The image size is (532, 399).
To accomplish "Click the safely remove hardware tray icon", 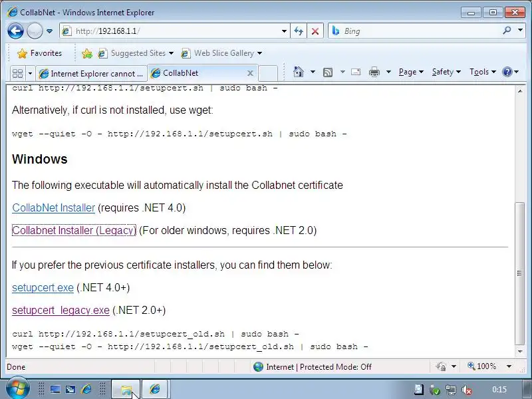I will 434,390.
